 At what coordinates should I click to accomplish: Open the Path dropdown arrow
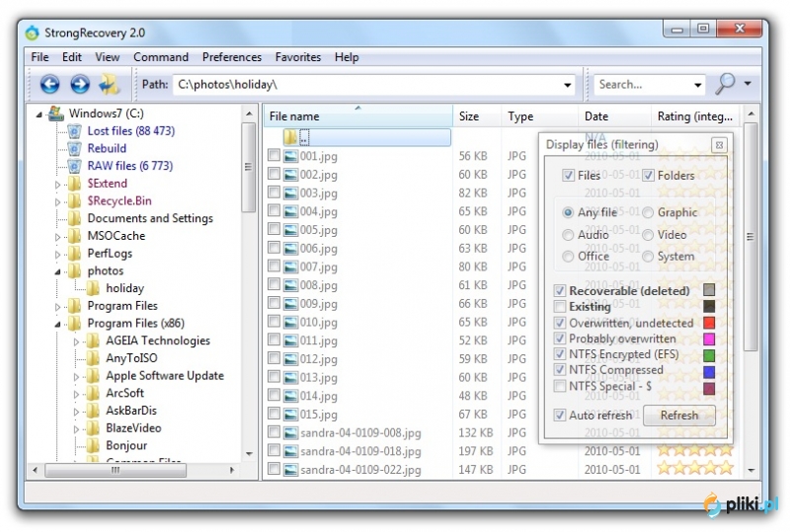567,85
